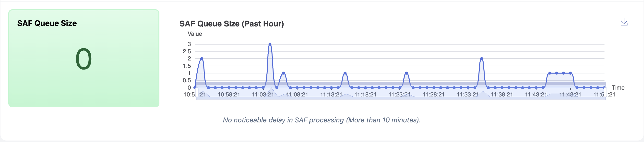Click the Value axis label
Screen dimensions: 644x142
pos(195,34)
